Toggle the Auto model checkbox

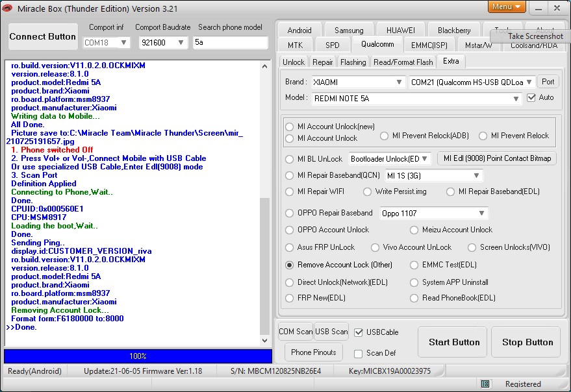pos(531,97)
